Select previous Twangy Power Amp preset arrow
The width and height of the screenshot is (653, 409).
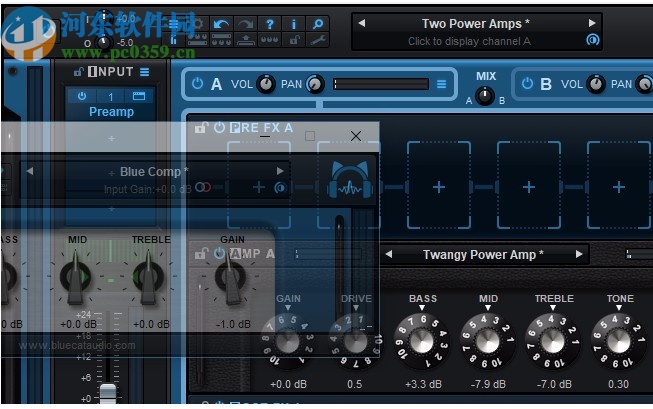pos(389,254)
